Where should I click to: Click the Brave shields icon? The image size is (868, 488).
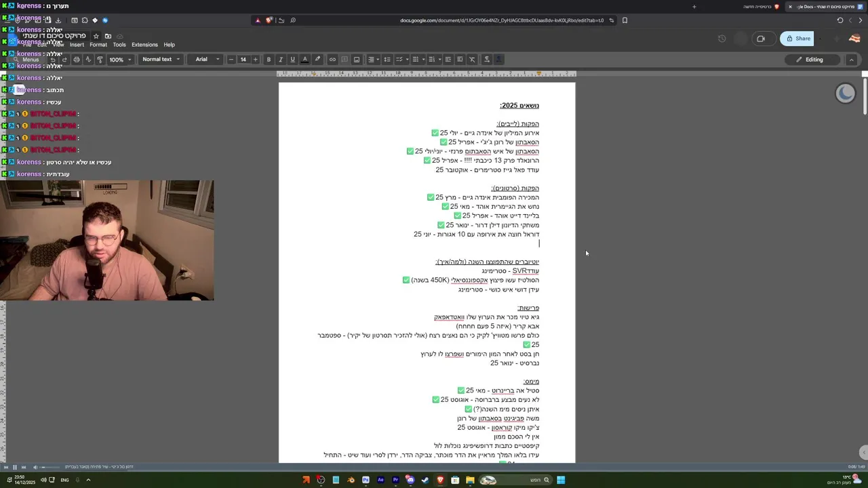pyautogui.click(x=269, y=20)
